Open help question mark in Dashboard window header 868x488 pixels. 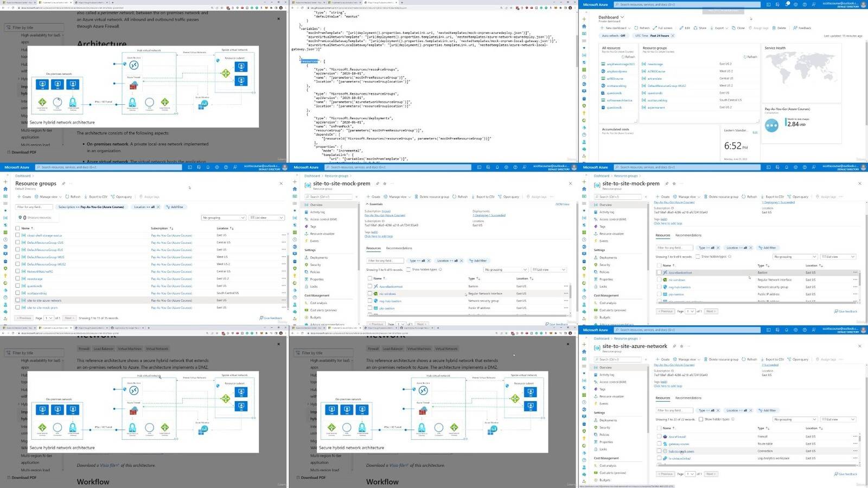pyautogui.click(x=805, y=4)
